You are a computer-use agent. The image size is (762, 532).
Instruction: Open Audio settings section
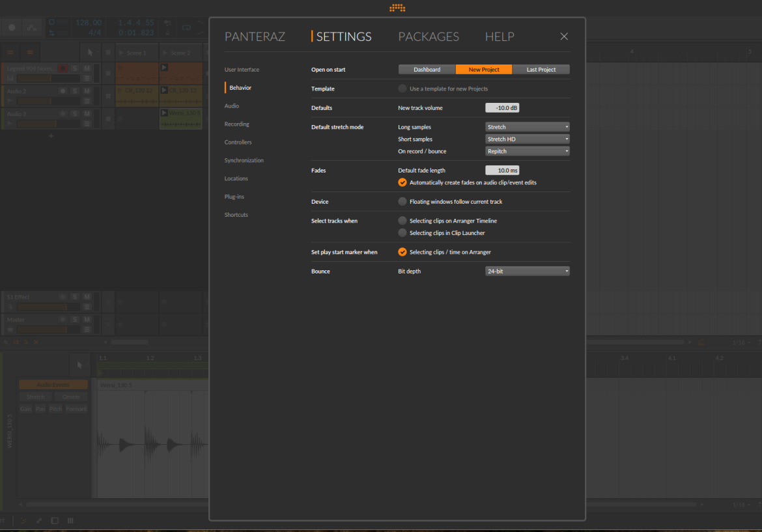pos(231,106)
